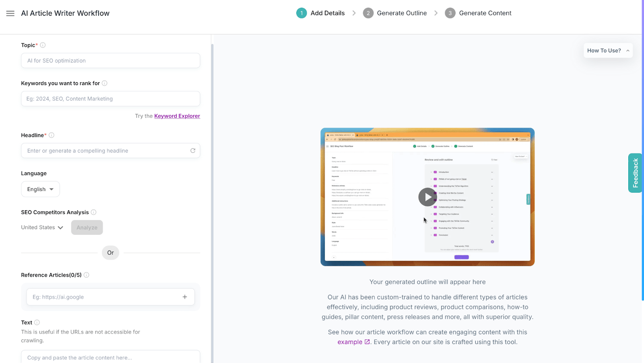
Task: Click the Topic input field
Action: pyautogui.click(x=110, y=60)
